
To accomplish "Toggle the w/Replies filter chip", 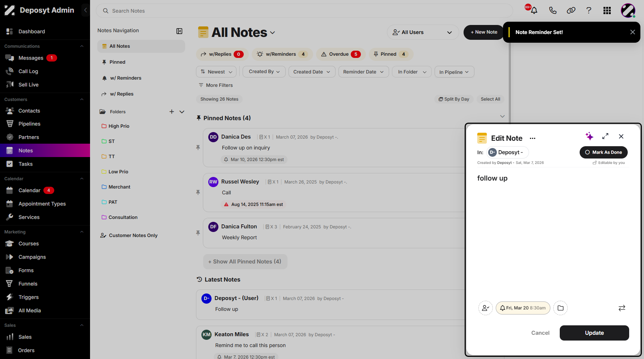I will click(222, 54).
